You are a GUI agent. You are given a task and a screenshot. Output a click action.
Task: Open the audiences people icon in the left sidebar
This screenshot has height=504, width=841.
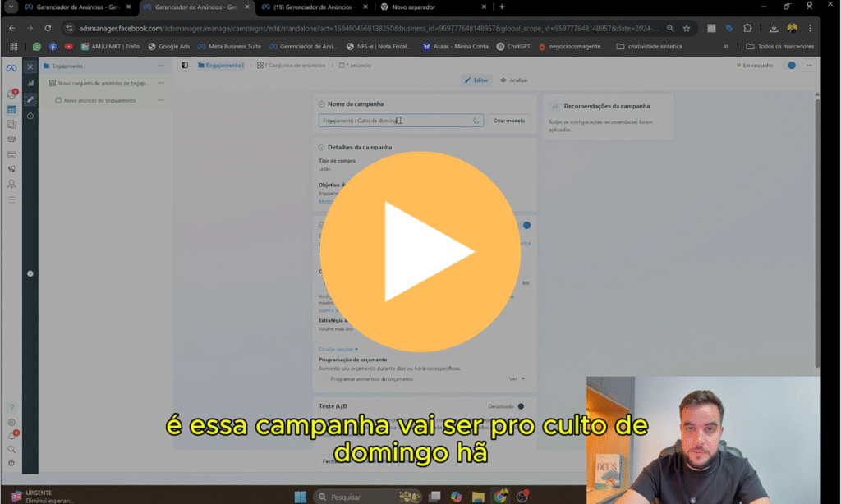coord(11,140)
